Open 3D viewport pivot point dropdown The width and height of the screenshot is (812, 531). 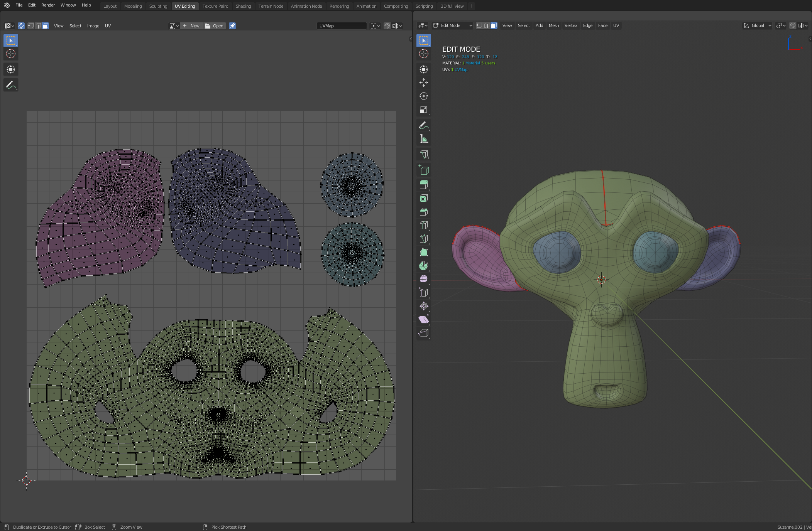[x=781, y=25]
